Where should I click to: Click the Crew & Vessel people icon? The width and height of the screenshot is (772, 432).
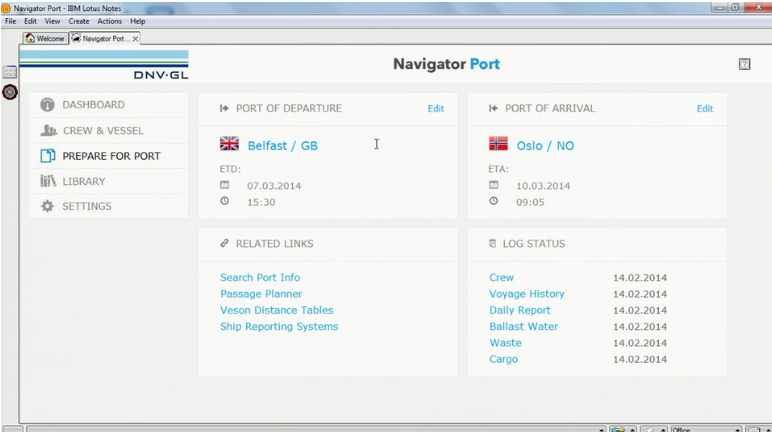coord(48,131)
